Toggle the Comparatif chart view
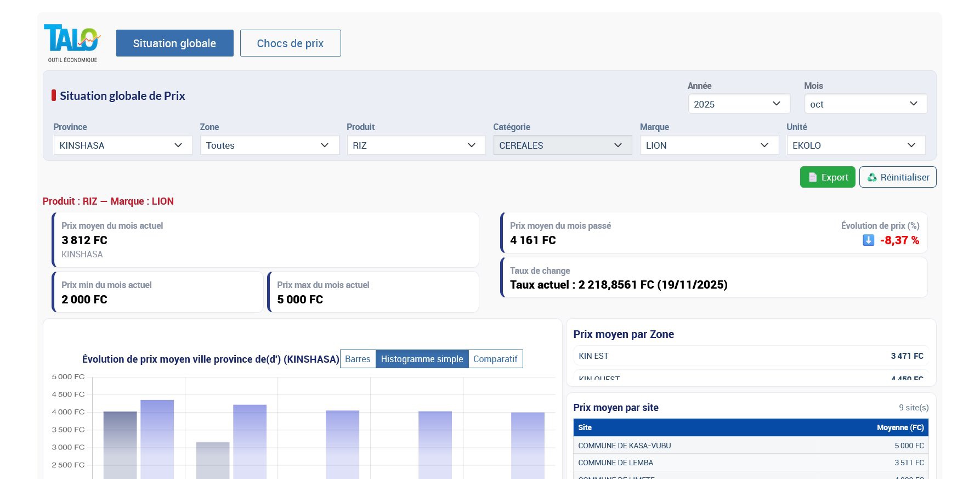This screenshot has height=479, width=980. (495, 359)
